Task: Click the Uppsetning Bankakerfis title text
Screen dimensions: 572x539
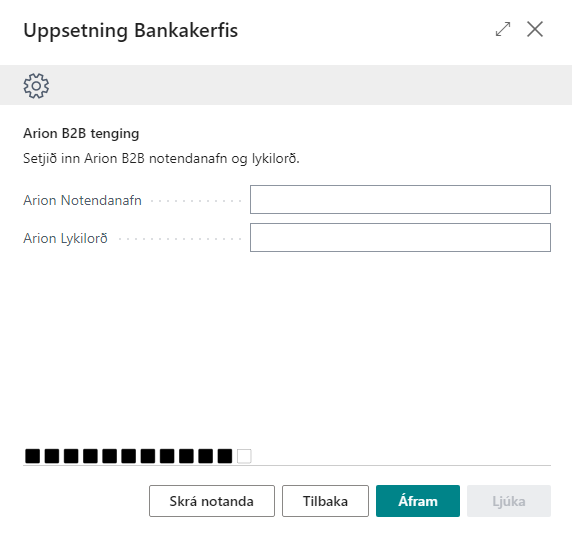Action: pos(131,31)
